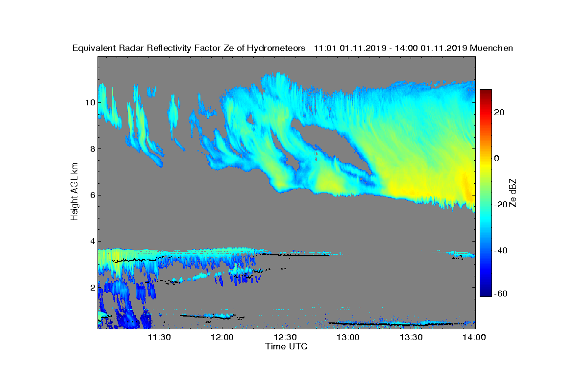Click the 13:00 time tick label
The image size is (588, 392).
(x=348, y=337)
